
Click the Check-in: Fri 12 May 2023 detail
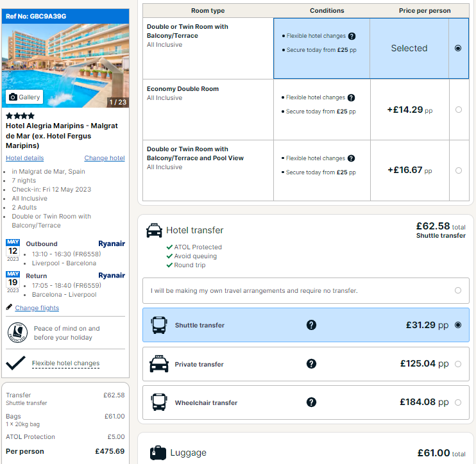click(x=51, y=190)
